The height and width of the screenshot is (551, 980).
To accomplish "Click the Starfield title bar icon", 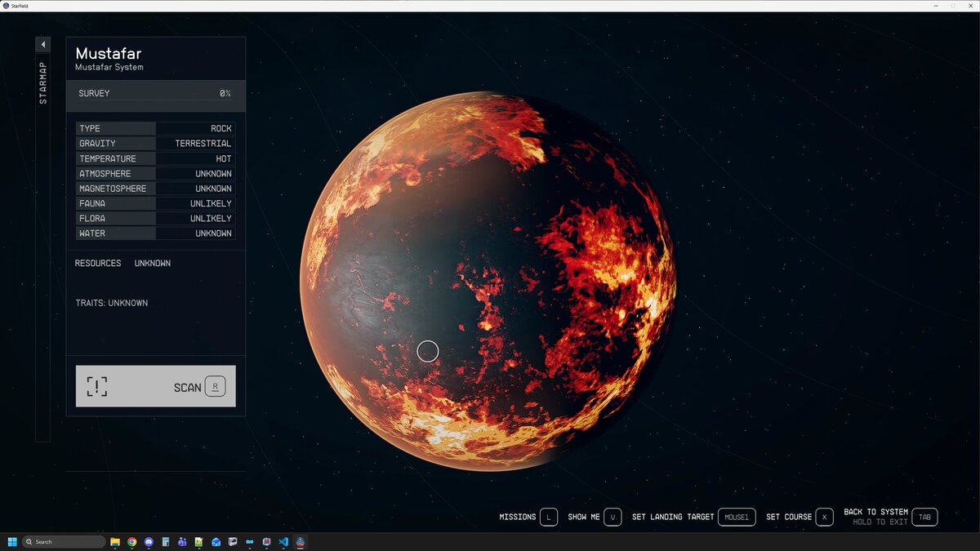I will click(6, 6).
